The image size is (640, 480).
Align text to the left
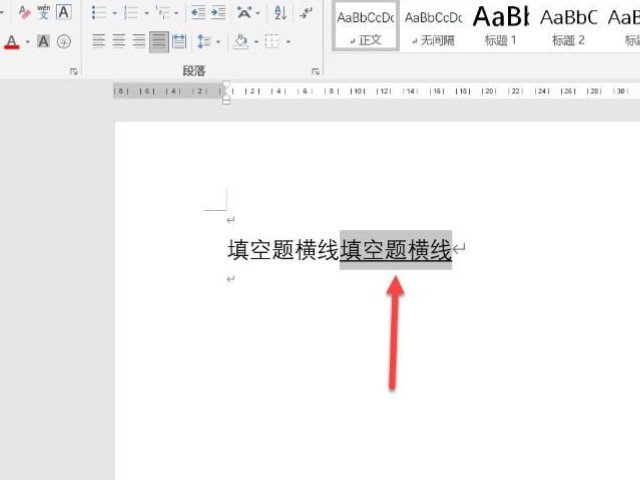point(98,41)
